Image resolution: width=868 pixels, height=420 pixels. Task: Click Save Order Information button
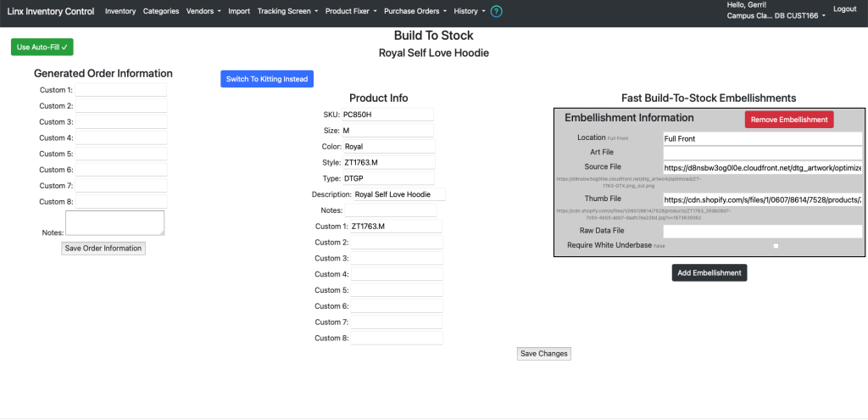[x=103, y=249]
